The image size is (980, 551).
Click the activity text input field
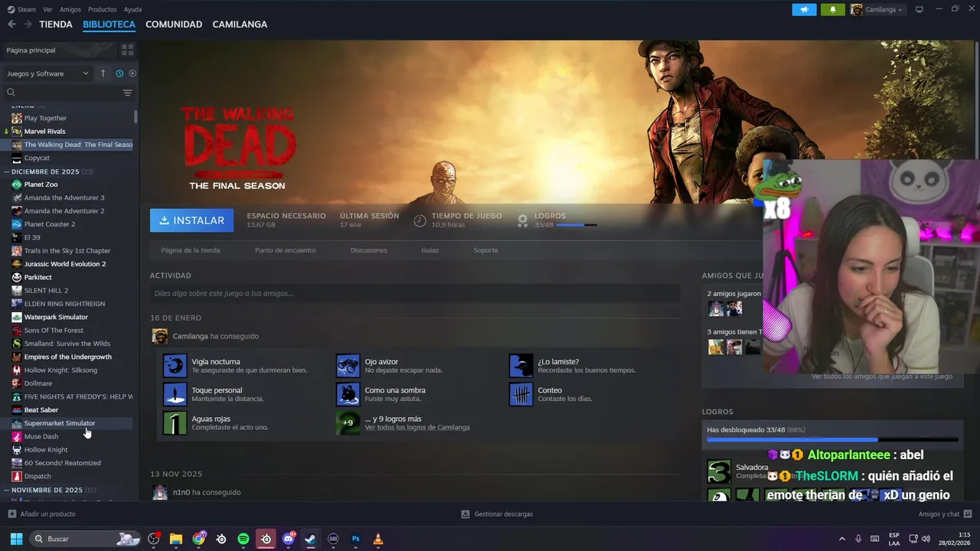415,293
